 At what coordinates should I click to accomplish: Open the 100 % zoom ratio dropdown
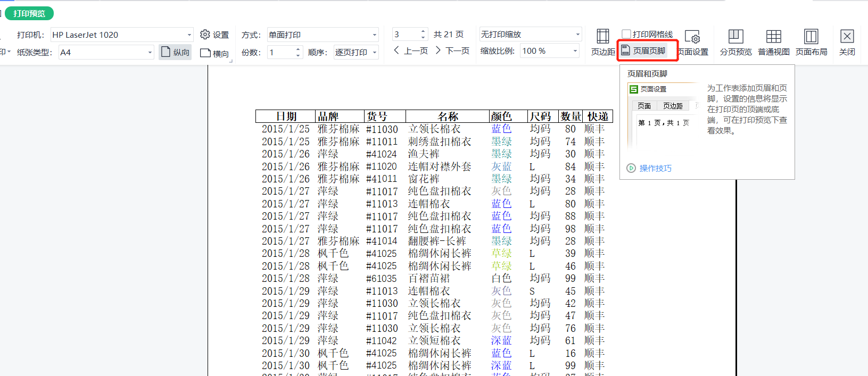coord(575,51)
